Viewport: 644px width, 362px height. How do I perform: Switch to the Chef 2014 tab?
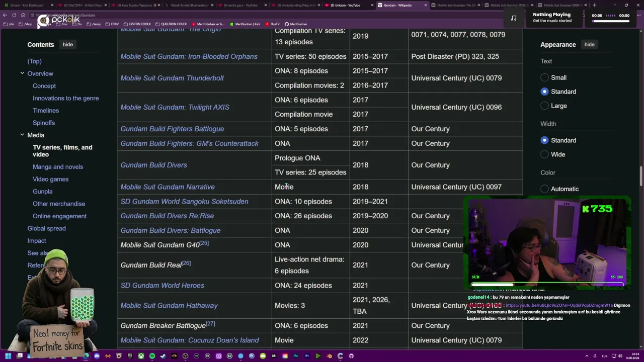pyautogui.click(x=82, y=5)
